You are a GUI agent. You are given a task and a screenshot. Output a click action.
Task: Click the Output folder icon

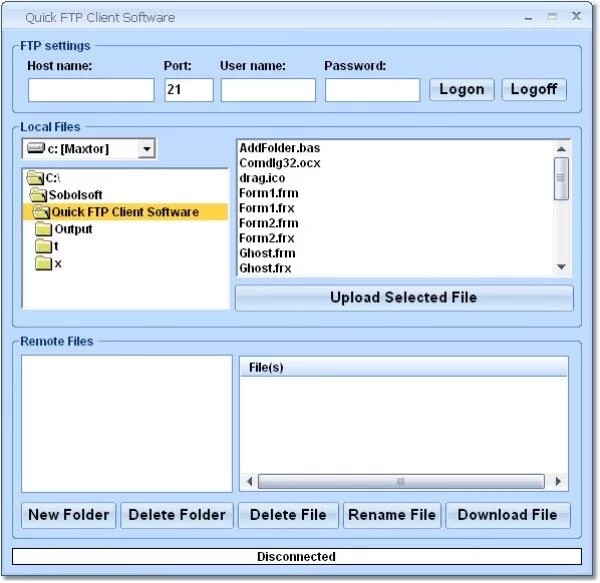click(44, 229)
